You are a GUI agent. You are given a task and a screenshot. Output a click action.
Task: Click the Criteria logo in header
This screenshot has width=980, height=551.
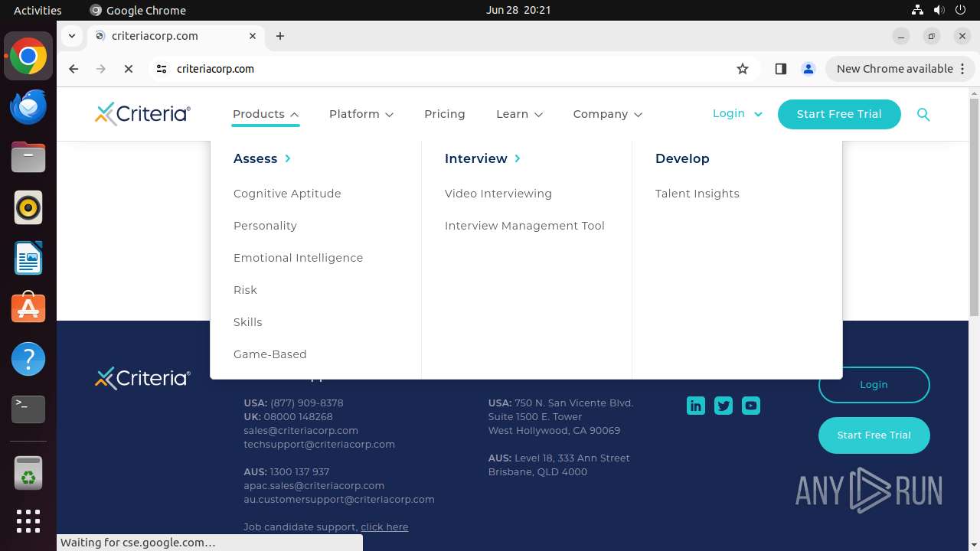(142, 114)
